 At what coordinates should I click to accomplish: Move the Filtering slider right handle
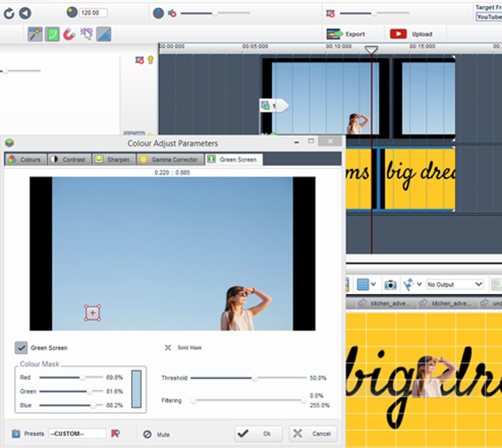(x=304, y=401)
